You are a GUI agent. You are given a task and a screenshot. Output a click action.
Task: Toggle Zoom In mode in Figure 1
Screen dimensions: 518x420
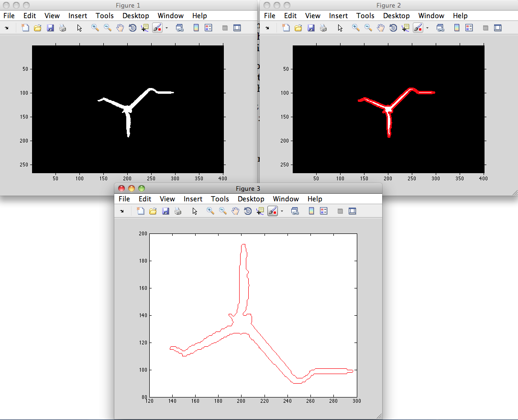[95, 28]
